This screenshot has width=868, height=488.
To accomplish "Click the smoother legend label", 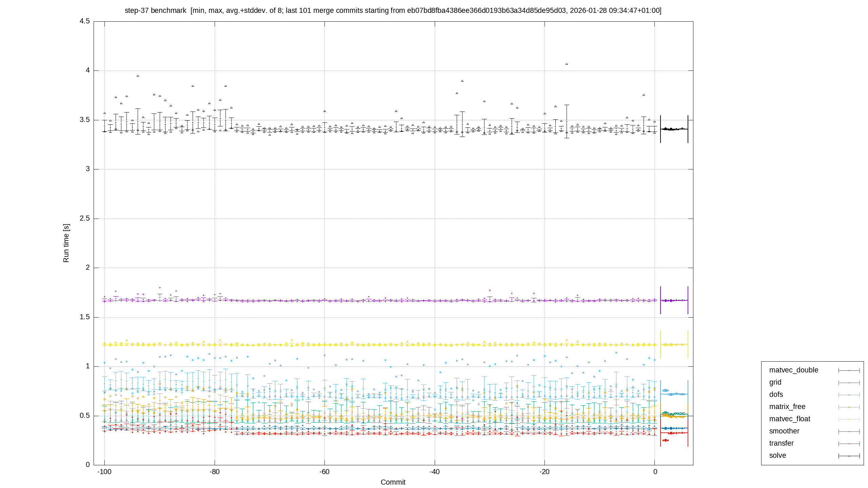I will (x=784, y=431).
